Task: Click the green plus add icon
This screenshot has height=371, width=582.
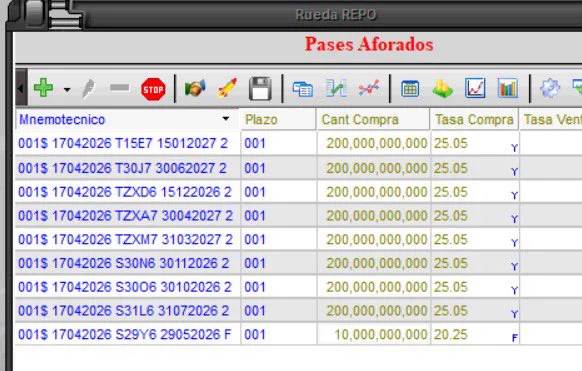Action: 43,88
